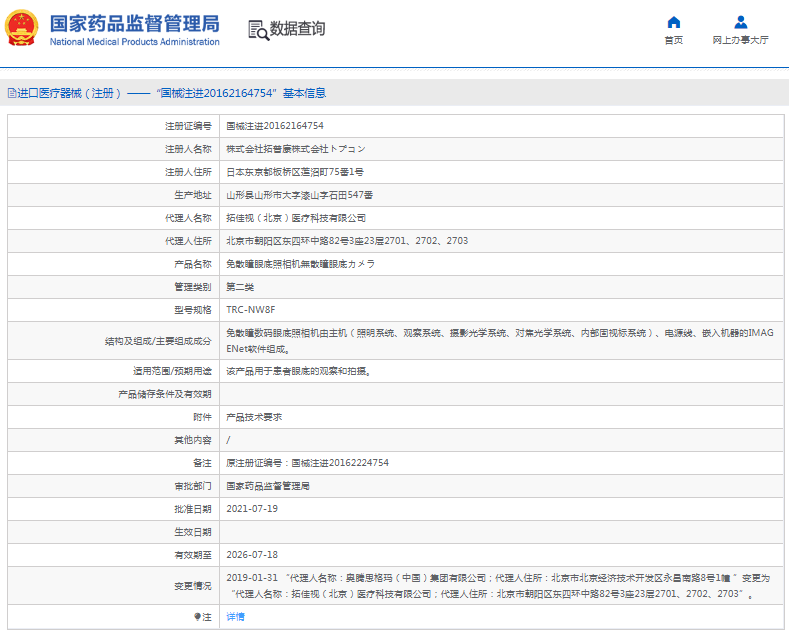Screen dimensions: 789x635
Task: Click agent name 拓佳视（北京）医疗科技有限公司
Action: 296,218
